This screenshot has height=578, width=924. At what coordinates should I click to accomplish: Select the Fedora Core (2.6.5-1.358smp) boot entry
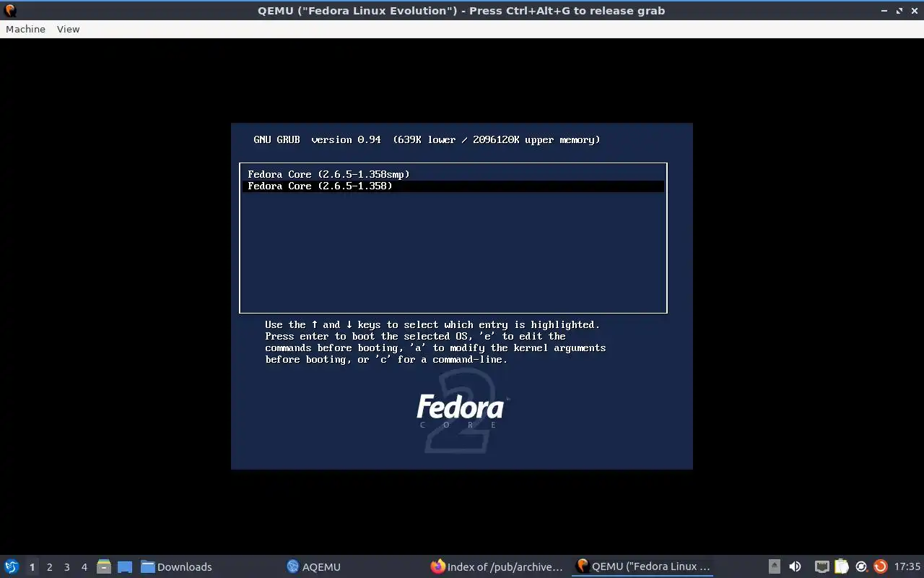[x=453, y=174]
